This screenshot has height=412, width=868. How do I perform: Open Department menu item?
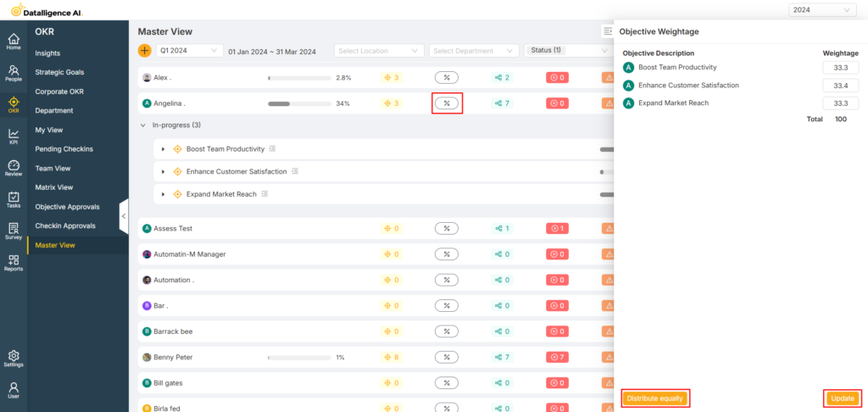[x=53, y=110]
